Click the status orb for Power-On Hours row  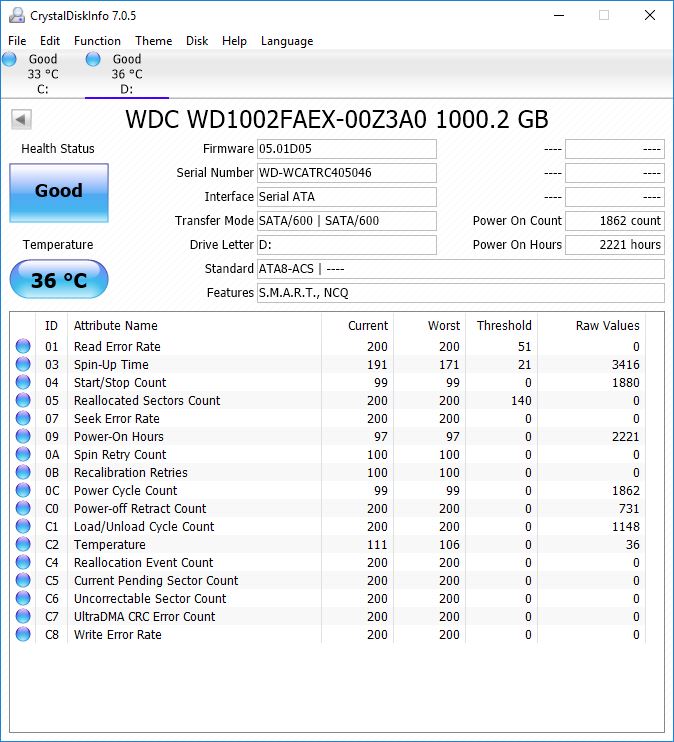[23, 436]
